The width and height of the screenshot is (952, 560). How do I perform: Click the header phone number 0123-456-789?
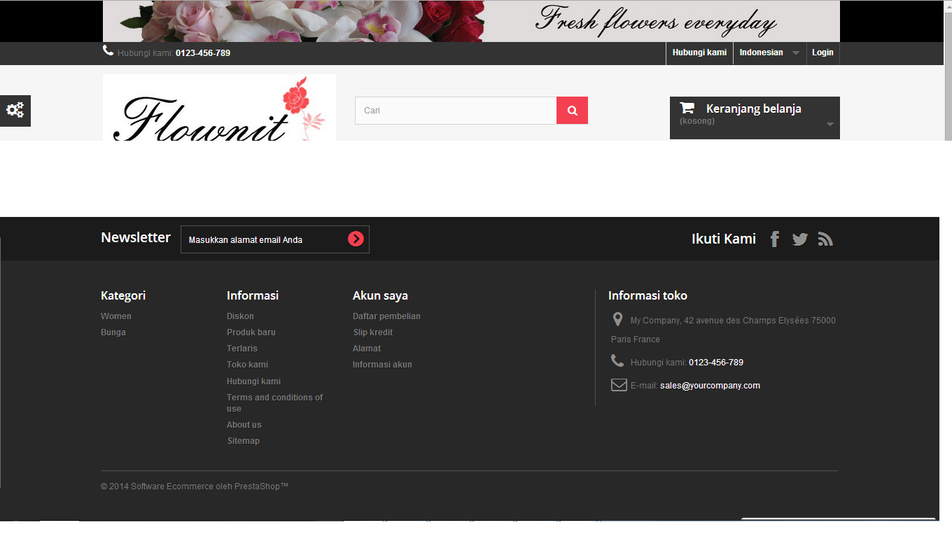pos(203,53)
